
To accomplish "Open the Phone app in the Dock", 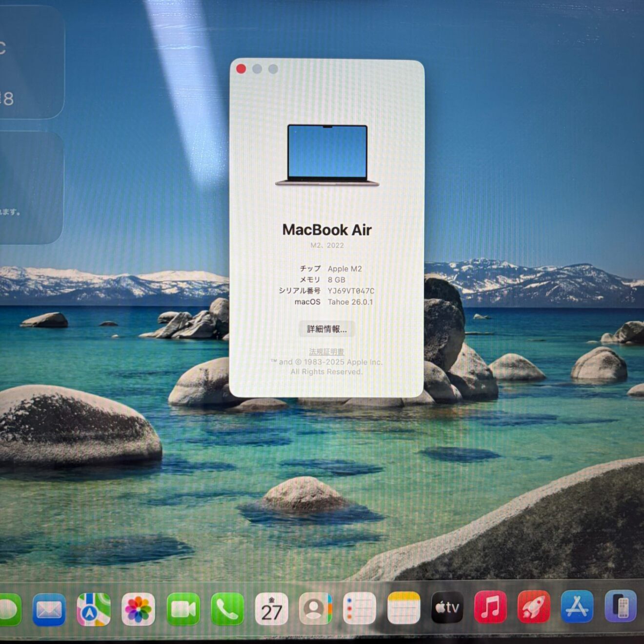I will pyautogui.click(x=227, y=609).
